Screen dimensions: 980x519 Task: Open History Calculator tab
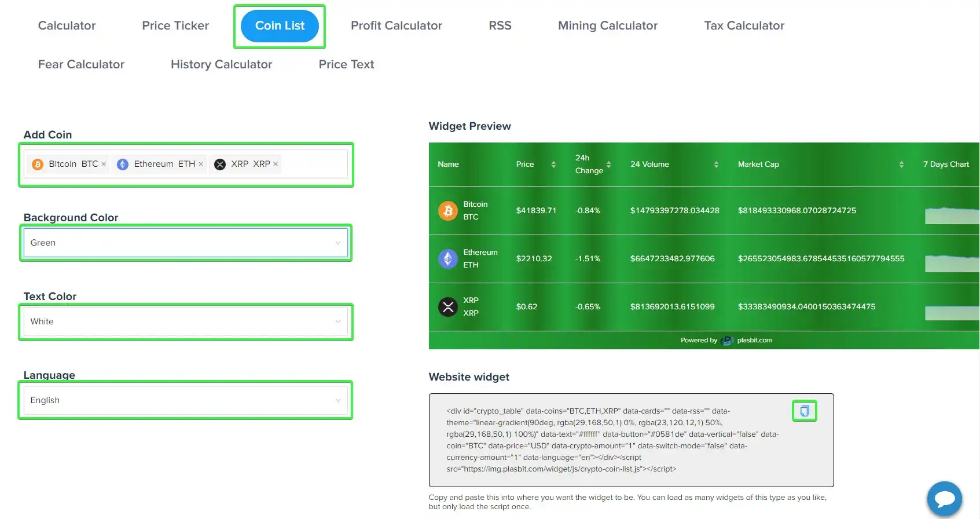click(x=221, y=64)
